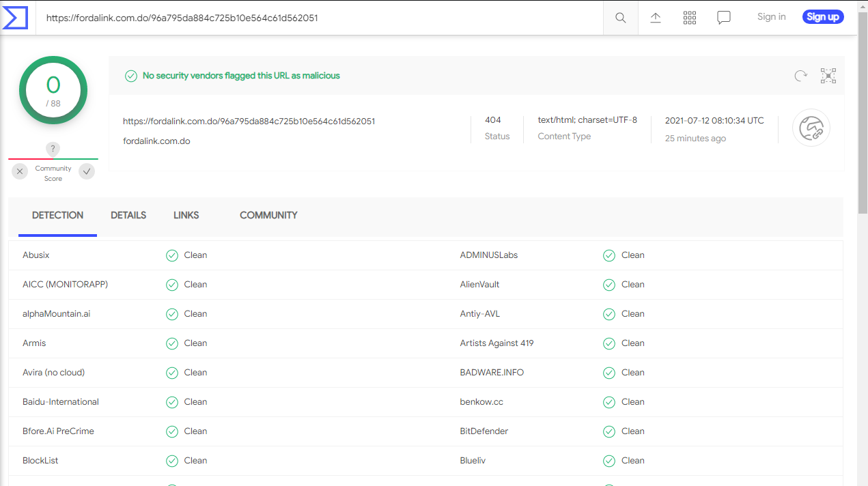Click the community score question mark badge
The image size is (868, 486).
point(53,149)
